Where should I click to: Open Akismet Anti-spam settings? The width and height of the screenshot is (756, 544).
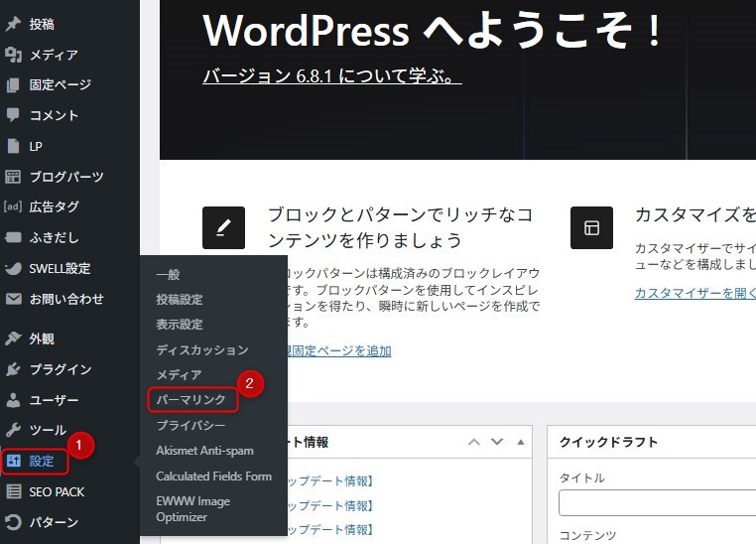[x=205, y=451]
